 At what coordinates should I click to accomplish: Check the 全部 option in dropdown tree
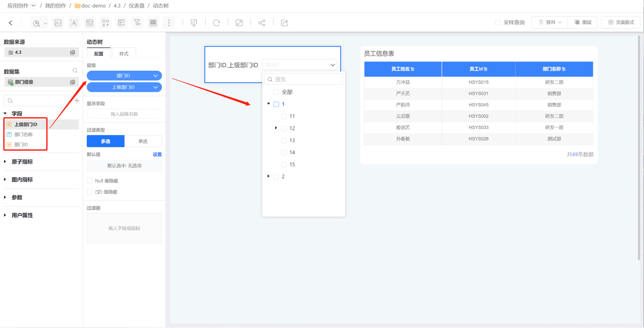pyautogui.click(x=276, y=92)
